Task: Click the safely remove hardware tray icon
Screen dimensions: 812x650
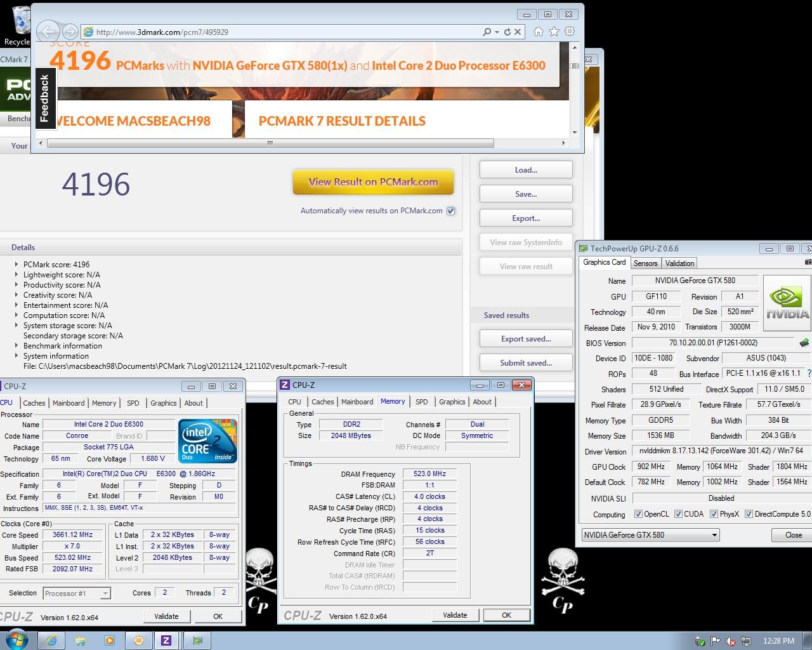Action: pos(700,641)
